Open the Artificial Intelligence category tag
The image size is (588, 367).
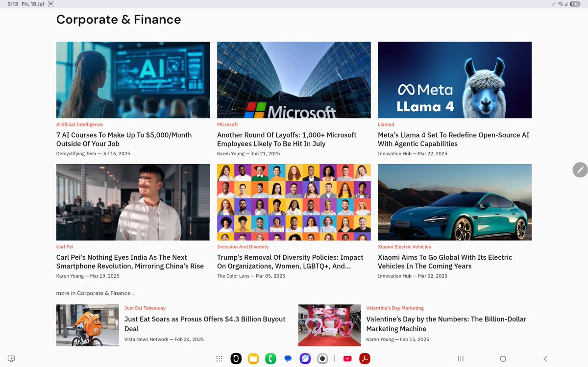click(x=79, y=124)
